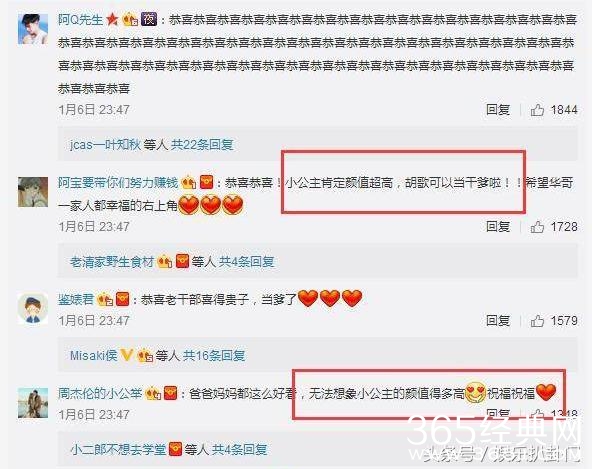Open username link 老清家野生食材

pos(112,261)
